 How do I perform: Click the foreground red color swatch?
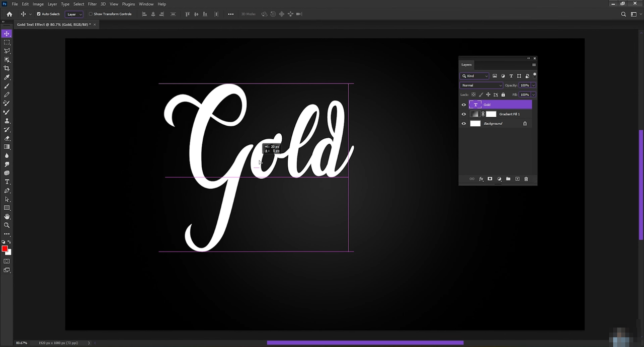(x=5, y=249)
